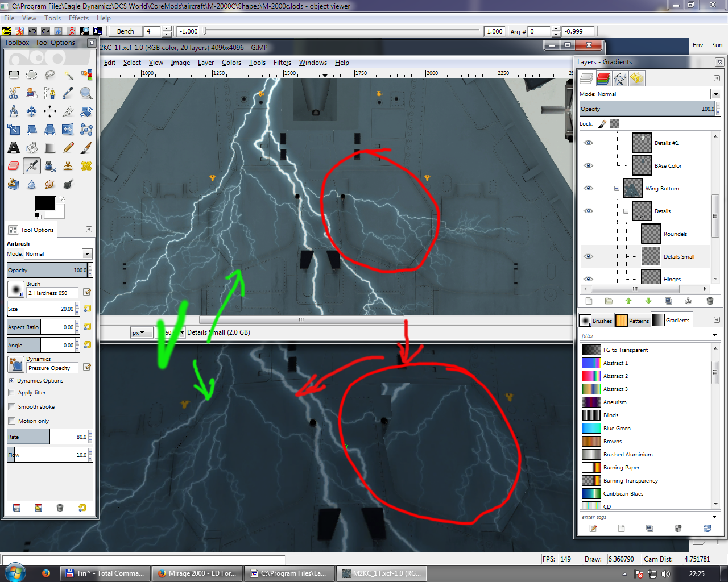Anchor the floating layer
728x582 pixels.
(688, 301)
